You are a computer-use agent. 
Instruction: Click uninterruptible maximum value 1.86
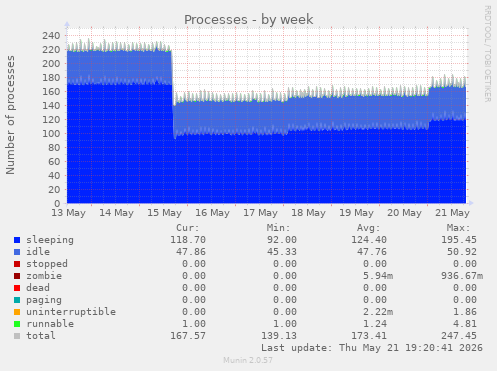(x=465, y=312)
